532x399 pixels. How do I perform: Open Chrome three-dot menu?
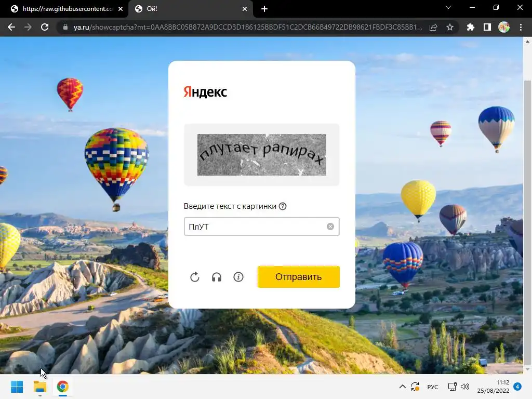[x=521, y=27]
